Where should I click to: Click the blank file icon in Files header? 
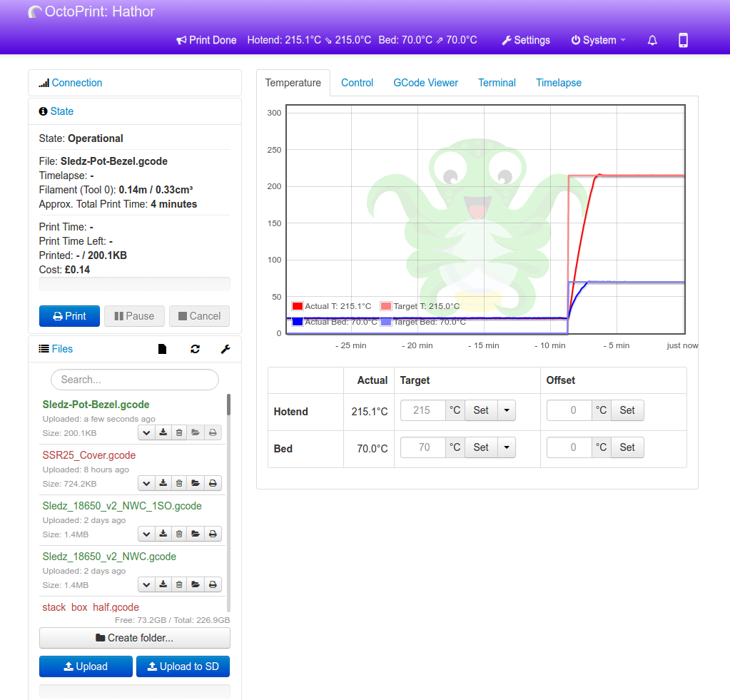[x=163, y=349]
